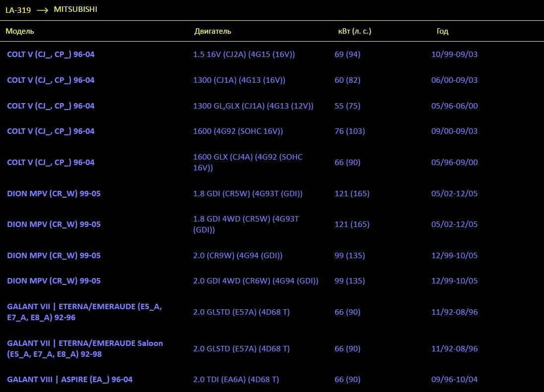The height and width of the screenshot is (392, 544).
Task: Click 99 (135) in 2.0 (CR9W) row
Action: 350,255
